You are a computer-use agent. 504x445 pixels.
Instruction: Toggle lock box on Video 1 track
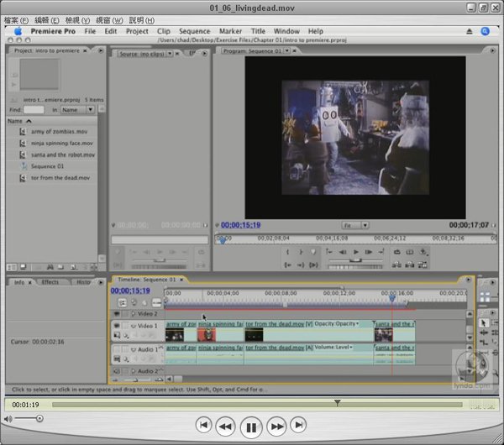(126, 326)
